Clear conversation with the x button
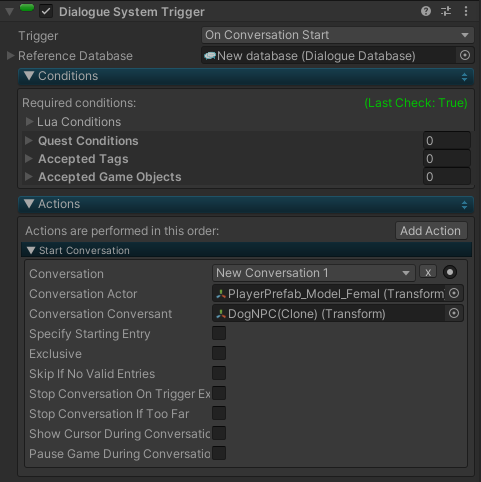481x482 pixels. tap(428, 272)
